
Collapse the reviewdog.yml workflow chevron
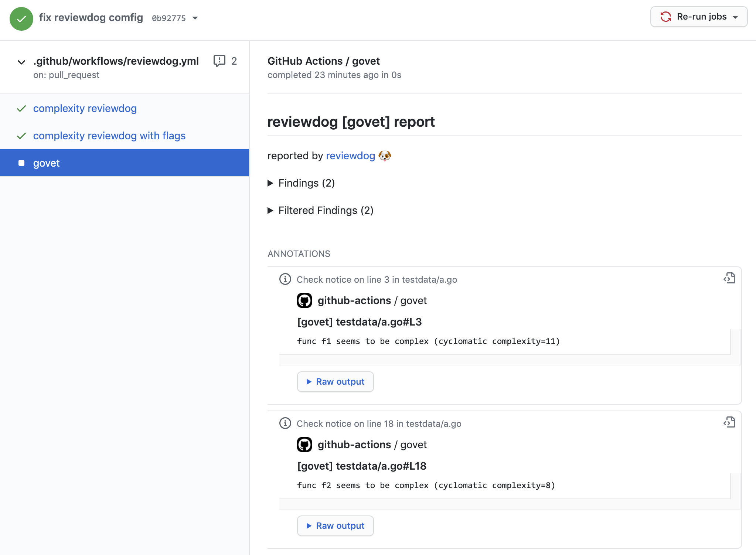click(21, 62)
